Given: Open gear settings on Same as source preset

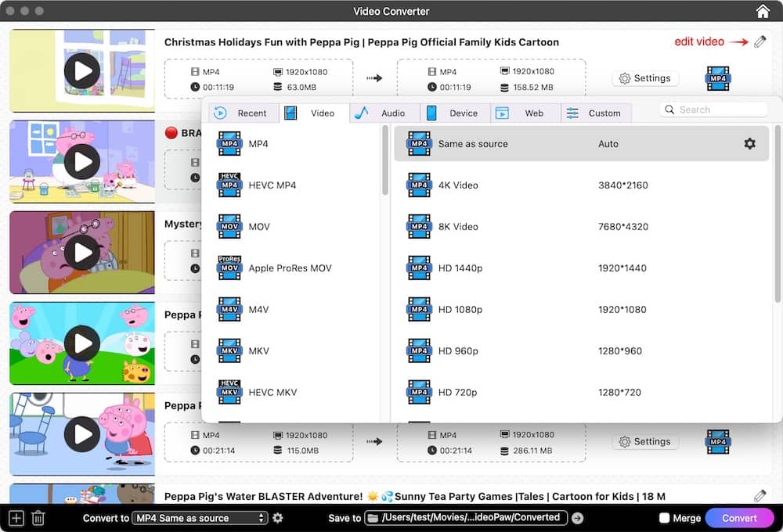Looking at the screenshot, I should [x=749, y=144].
